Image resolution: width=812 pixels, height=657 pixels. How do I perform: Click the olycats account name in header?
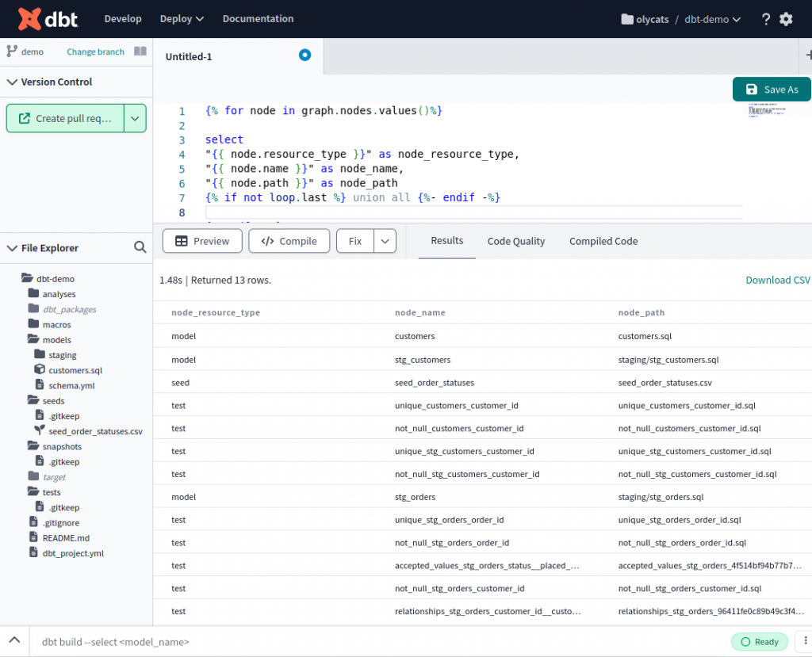pyautogui.click(x=652, y=19)
